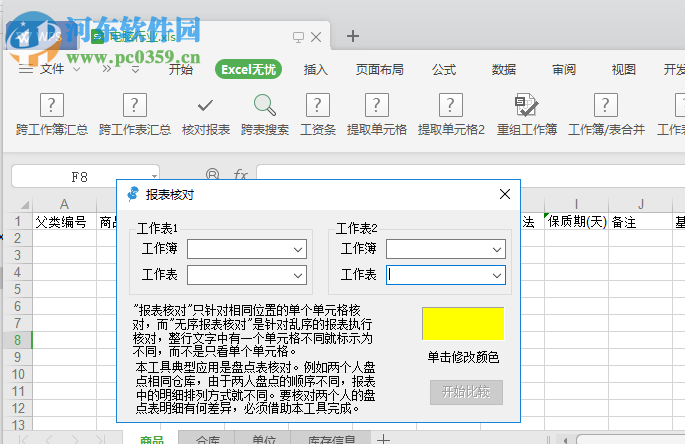Screen dimensions: 685x444
Task: Open 工作簿/表合并 tool icon
Action: [606, 105]
